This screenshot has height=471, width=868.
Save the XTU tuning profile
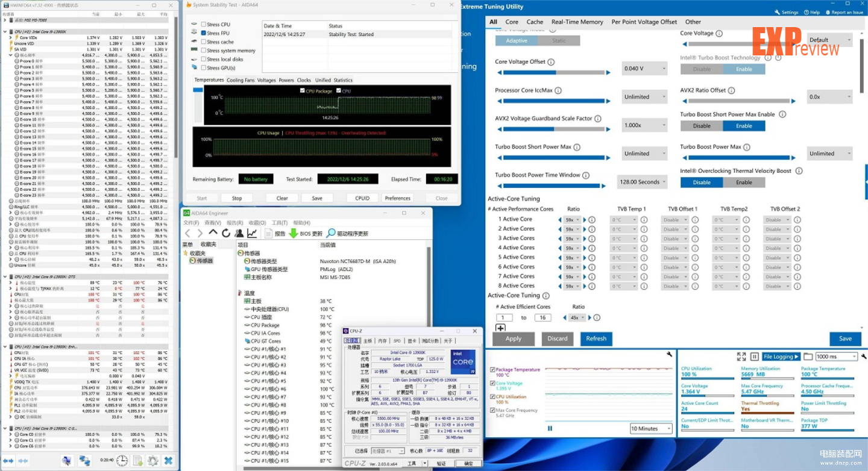845,338
